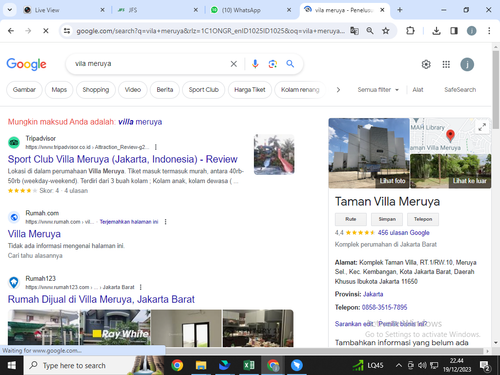Select the Sport Club filter chip
The height and width of the screenshot is (375, 500).
[x=204, y=90]
